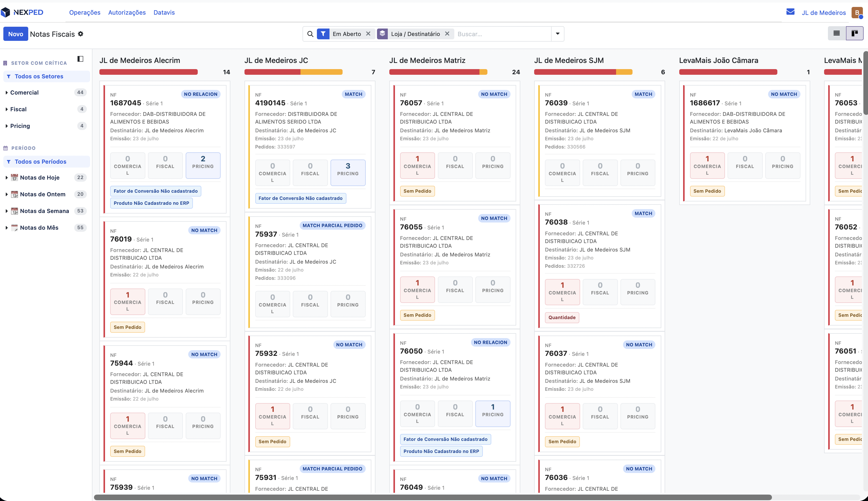Click Quantidade tag on NF 76038

(x=562, y=317)
